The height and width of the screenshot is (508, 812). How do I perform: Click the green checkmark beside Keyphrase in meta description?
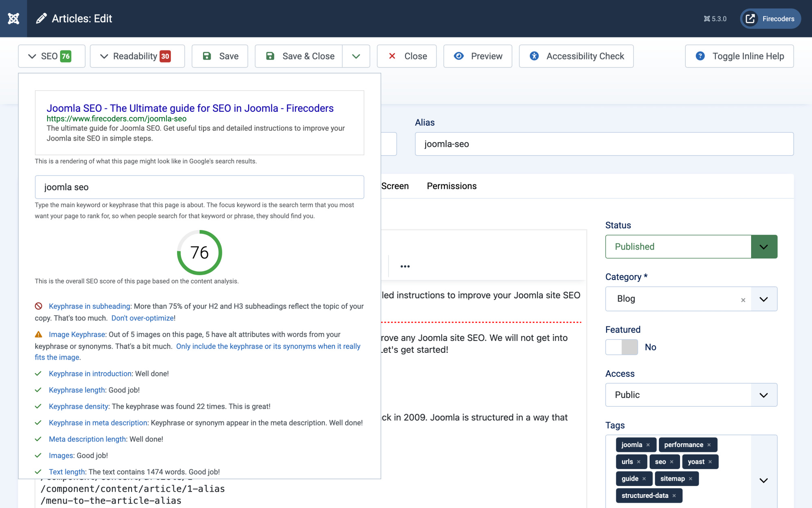tap(38, 423)
